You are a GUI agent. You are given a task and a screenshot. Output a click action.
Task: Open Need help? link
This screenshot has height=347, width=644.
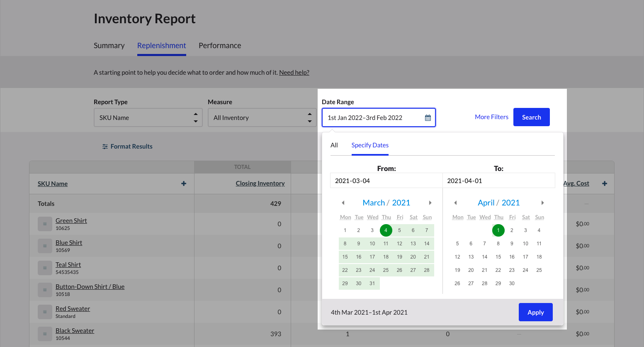[294, 73]
